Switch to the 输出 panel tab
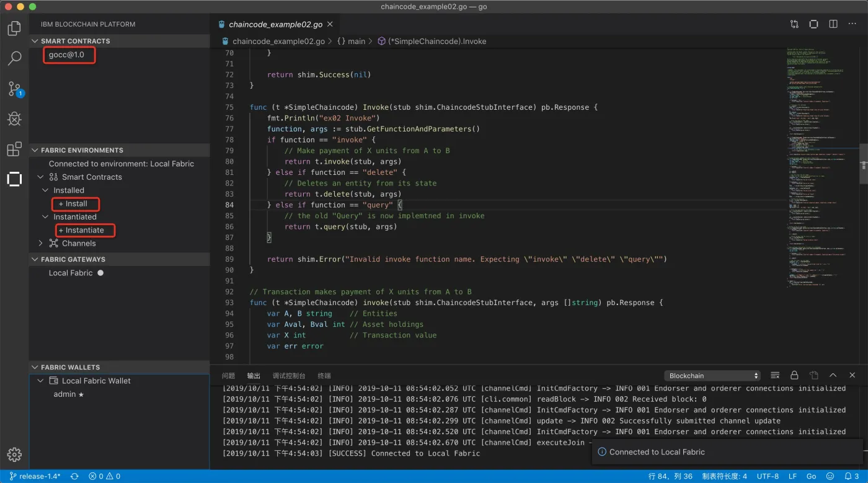This screenshot has height=483, width=868. 254,376
